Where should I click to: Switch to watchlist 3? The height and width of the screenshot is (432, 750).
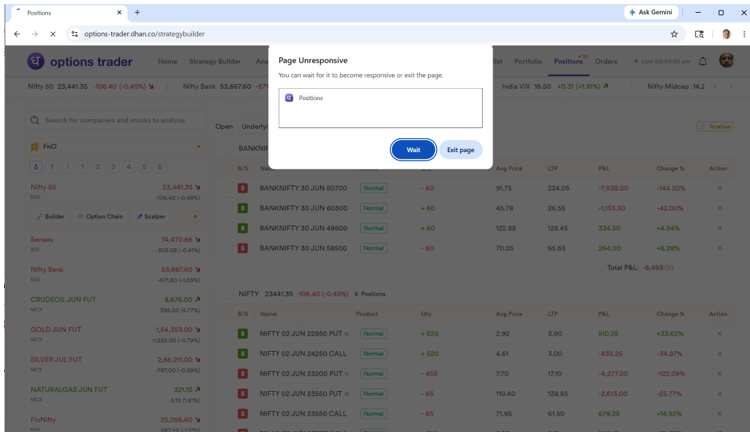click(113, 166)
